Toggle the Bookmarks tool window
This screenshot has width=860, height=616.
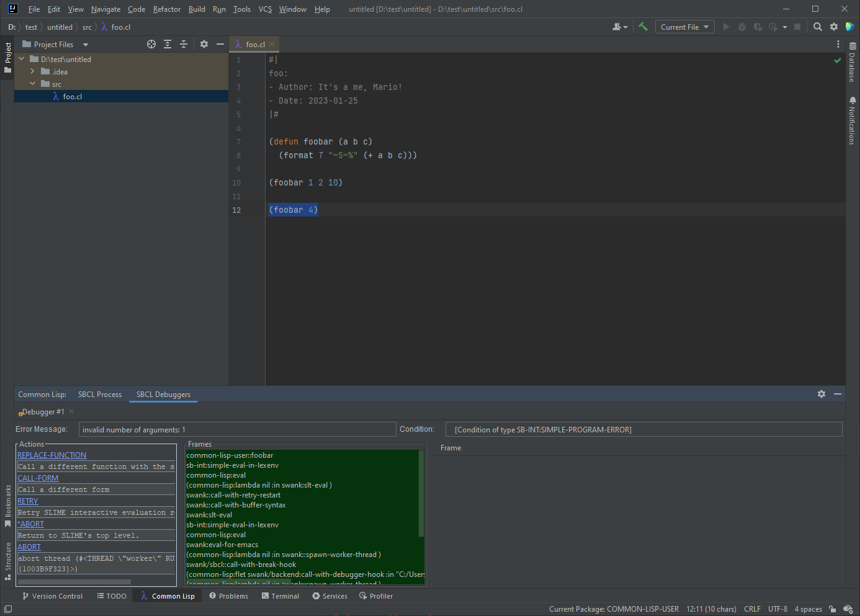(x=7, y=505)
